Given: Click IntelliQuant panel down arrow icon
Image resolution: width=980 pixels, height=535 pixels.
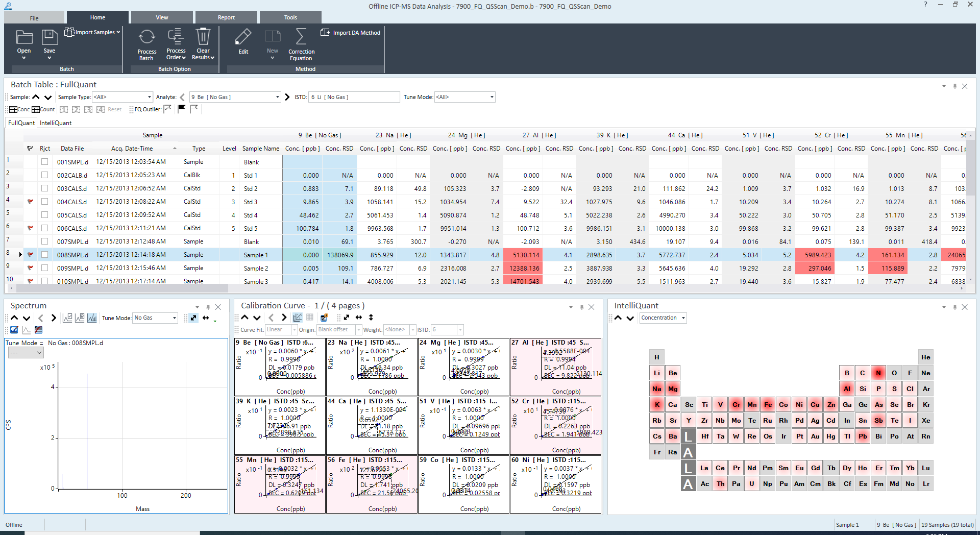Looking at the screenshot, I should tap(630, 318).
